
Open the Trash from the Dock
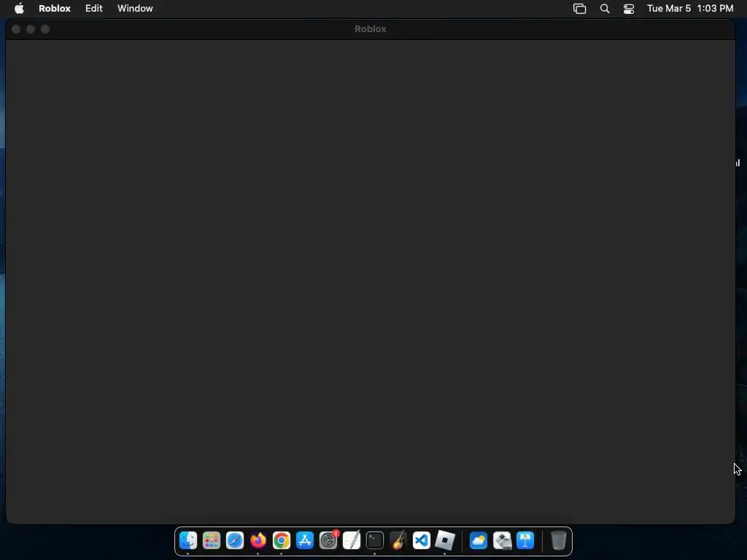click(558, 540)
